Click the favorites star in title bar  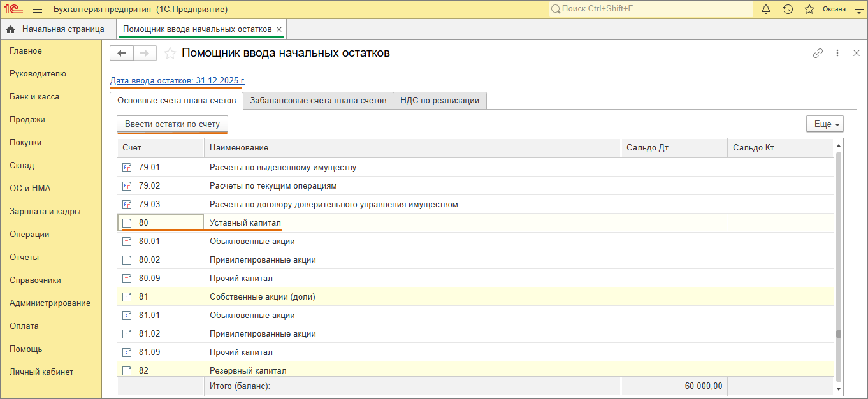(x=809, y=10)
